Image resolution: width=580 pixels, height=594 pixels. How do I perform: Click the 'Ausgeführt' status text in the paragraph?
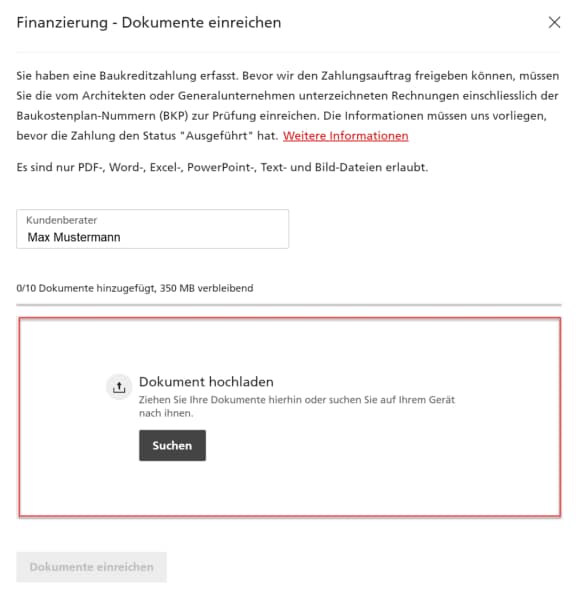tap(216, 136)
